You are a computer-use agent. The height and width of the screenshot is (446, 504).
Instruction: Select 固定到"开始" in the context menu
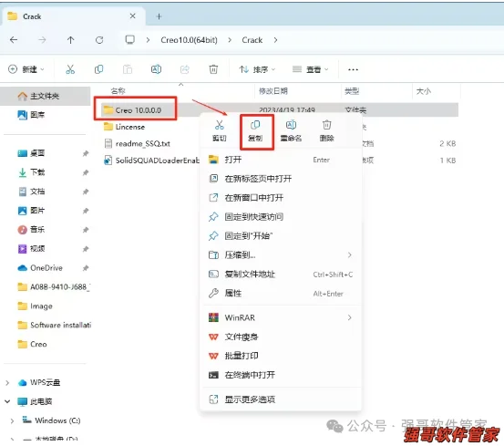pyautogui.click(x=281, y=235)
